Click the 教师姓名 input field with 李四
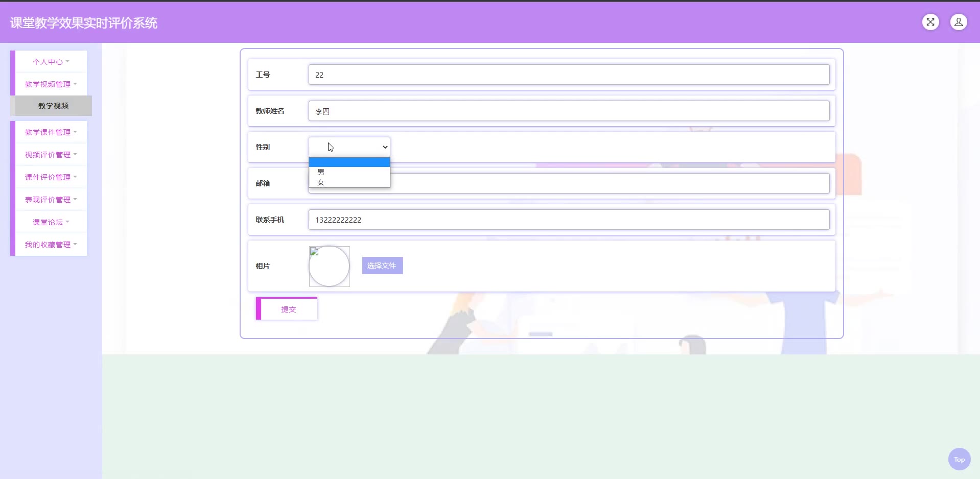Screen dimensions: 980x479 tap(569, 111)
